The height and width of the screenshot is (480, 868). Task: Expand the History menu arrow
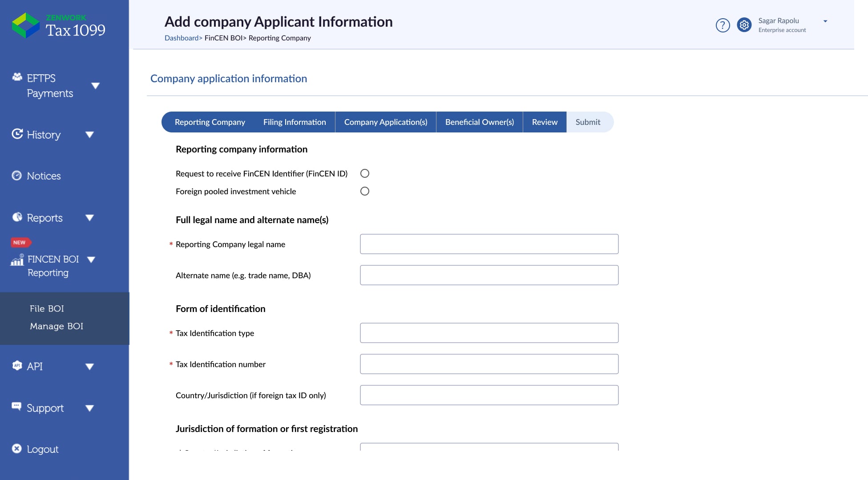pos(89,135)
